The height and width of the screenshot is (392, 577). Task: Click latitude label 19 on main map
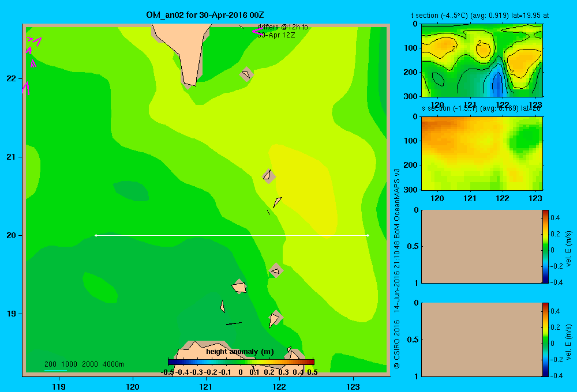coord(12,314)
